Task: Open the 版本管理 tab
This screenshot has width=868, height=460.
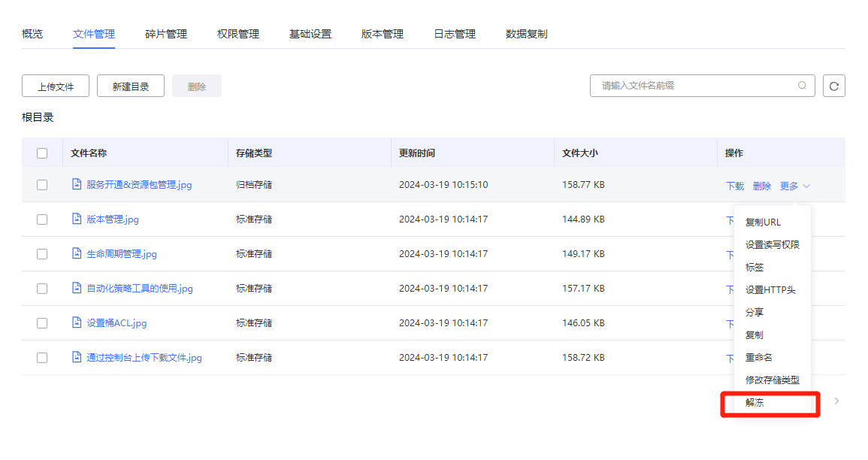Action: click(x=382, y=34)
